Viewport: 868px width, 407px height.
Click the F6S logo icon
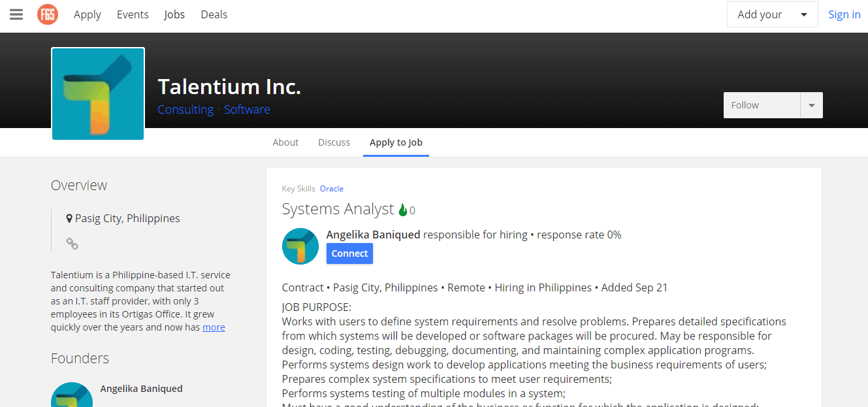pos(48,14)
